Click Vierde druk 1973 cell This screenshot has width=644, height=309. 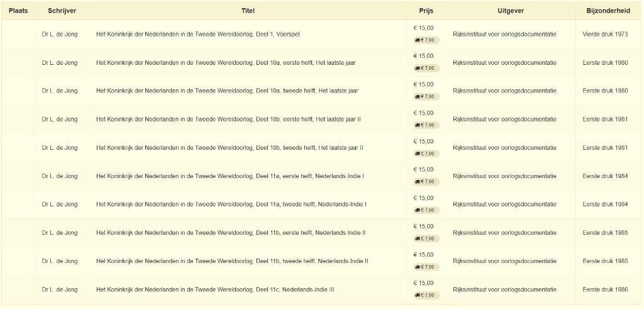pyautogui.click(x=605, y=34)
